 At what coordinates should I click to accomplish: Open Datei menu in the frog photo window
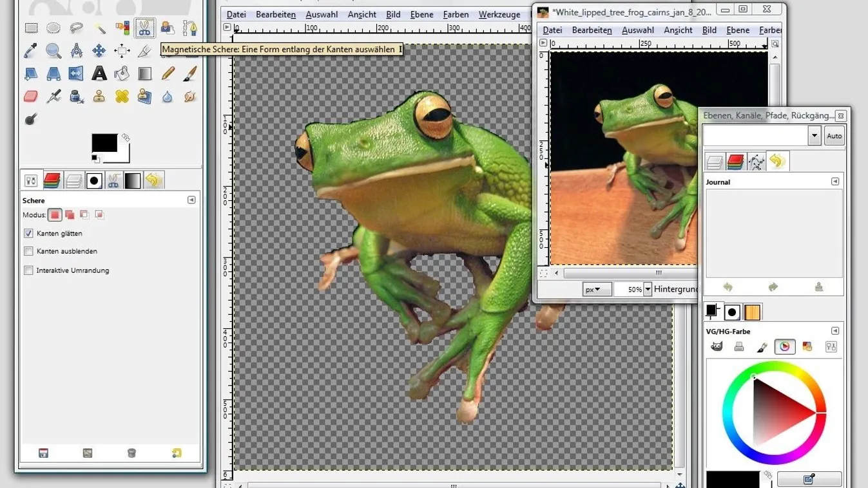[552, 30]
